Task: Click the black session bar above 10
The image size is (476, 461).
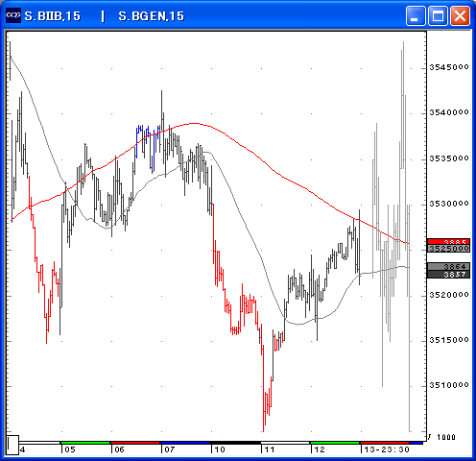Action: [235, 443]
